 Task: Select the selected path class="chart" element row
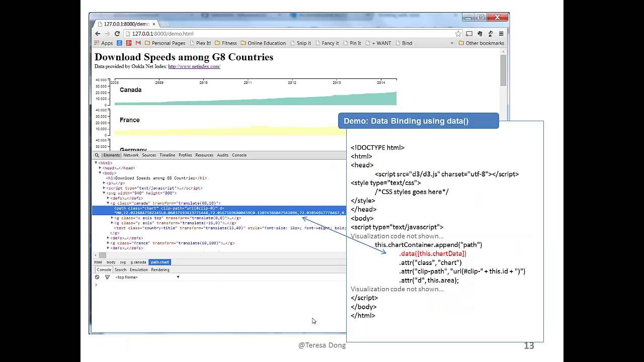[x=219, y=211]
